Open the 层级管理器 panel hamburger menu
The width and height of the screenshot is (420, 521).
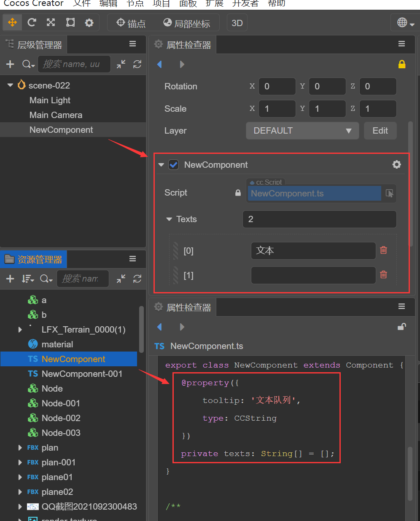click(132, 44)
